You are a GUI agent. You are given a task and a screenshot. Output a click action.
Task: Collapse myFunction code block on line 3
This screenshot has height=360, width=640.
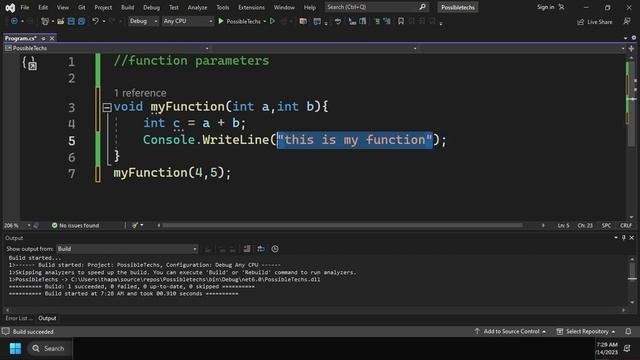(x=107, y=107)
